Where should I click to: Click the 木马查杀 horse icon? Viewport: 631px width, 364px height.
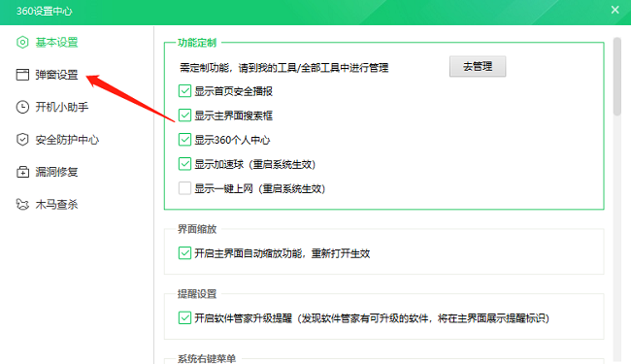[22, 204]
